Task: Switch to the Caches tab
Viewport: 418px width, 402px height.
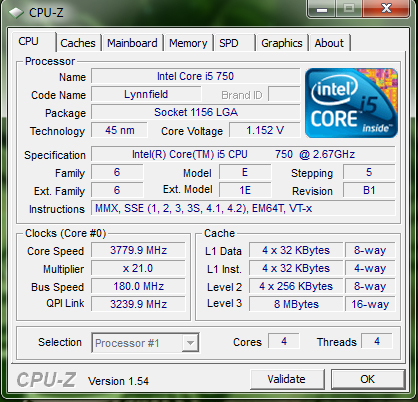Action: coord(78,43)
